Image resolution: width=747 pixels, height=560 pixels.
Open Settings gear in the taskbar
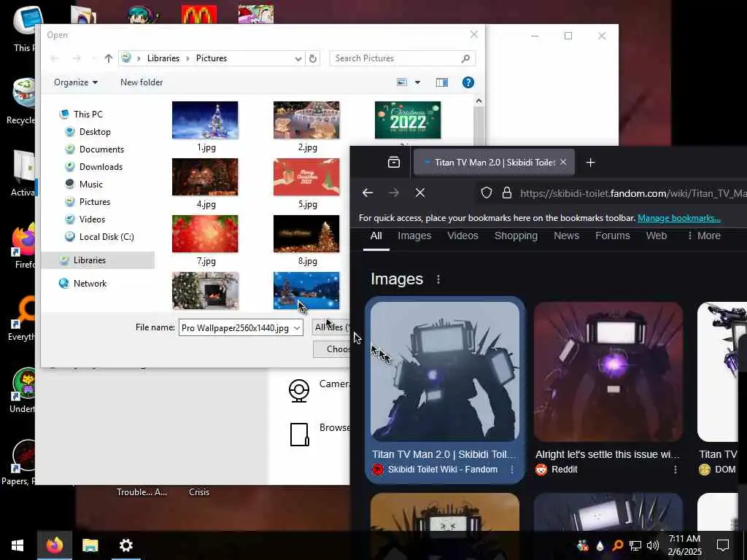coord(125,545)
